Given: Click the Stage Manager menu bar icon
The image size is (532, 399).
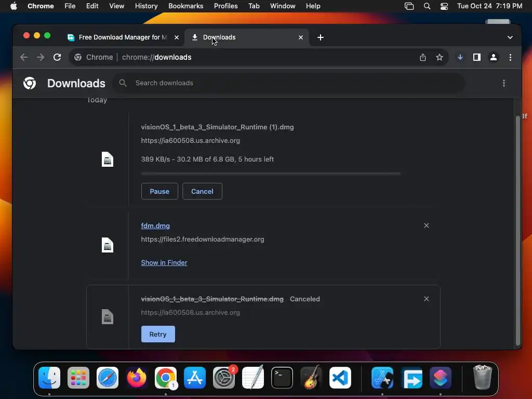Looking at the screenshot, I should 409,6.
